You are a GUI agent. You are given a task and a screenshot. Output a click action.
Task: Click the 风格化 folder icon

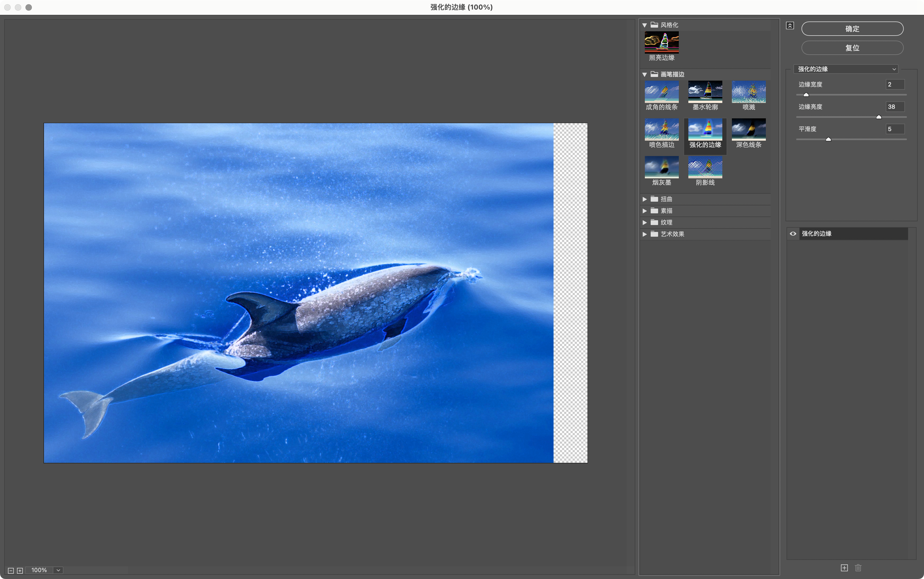654,25
